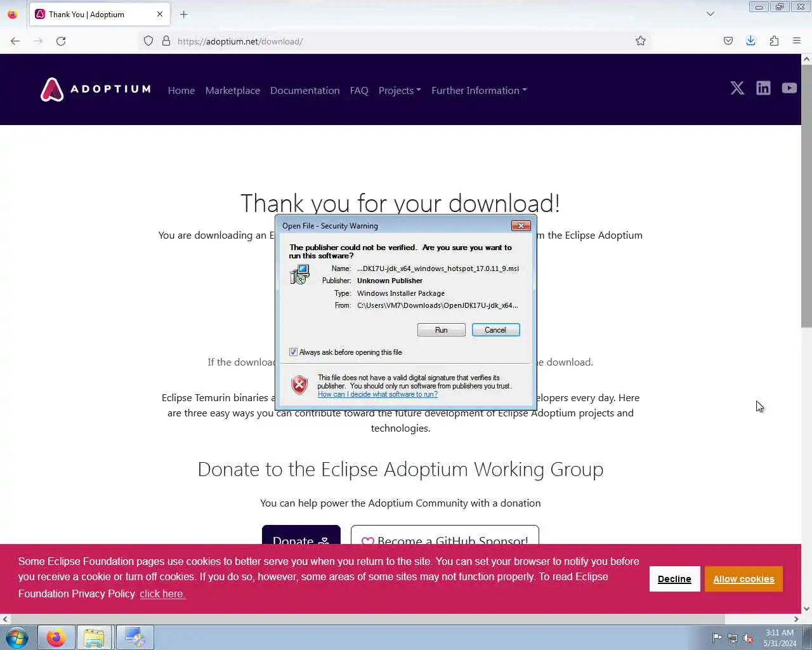
Task: Reload the page with the refresh icon
Action: (x=61, y=41)
